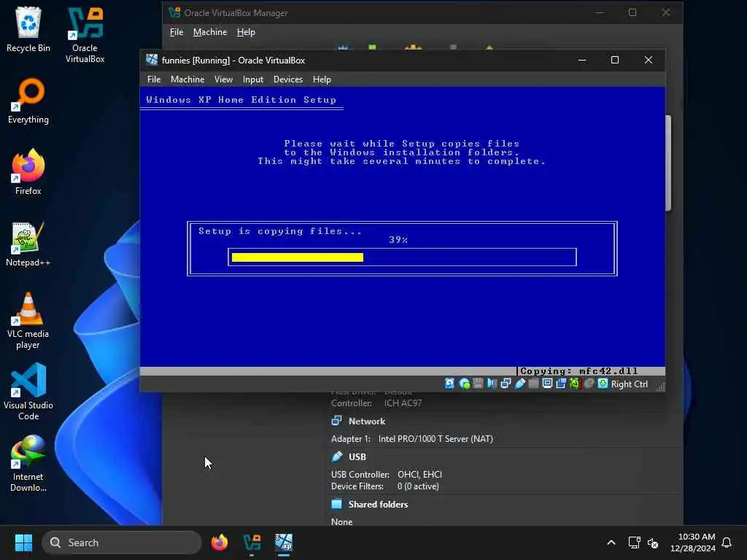Click the running XP VM taskbar icon
Viewport: 747px width, 560px height.
[284, 542]
